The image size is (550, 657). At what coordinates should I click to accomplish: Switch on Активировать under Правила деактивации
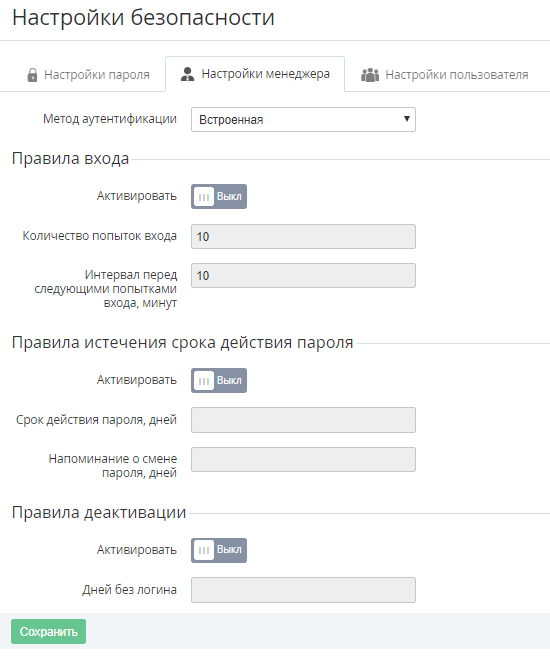[x=219, y=550]
